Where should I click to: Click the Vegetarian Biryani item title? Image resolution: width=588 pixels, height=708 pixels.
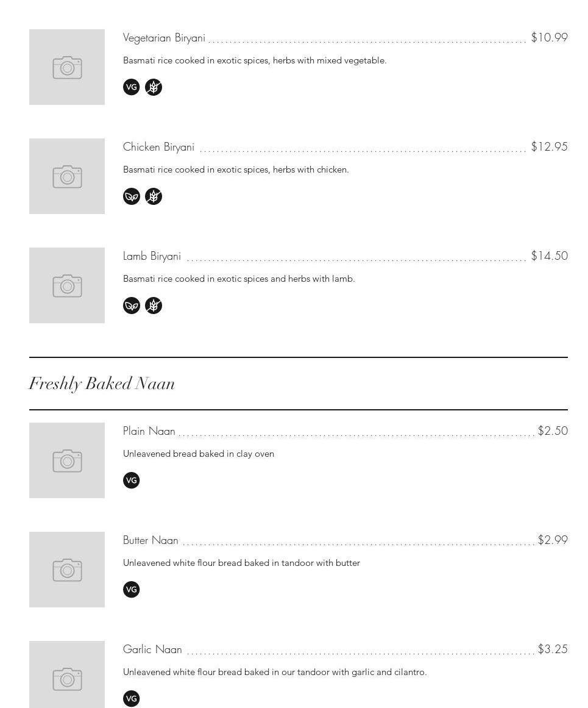(x=164, y=38)
